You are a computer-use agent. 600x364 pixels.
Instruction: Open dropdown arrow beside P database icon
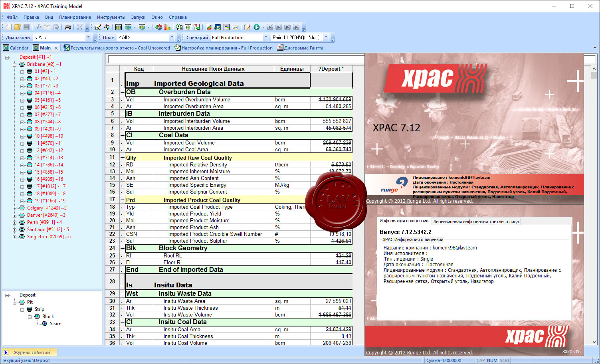point(149,27)
